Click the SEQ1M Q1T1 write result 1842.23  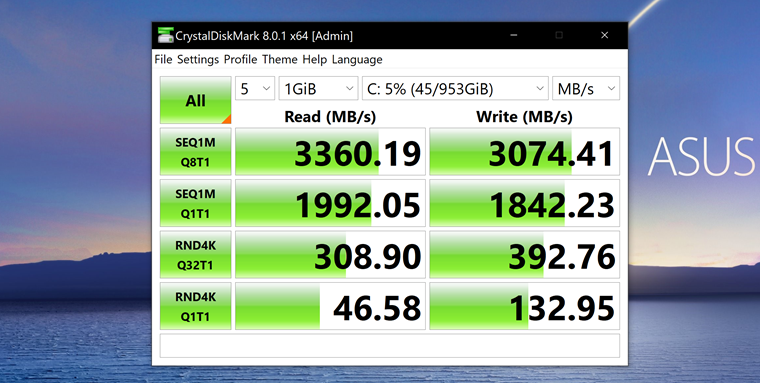point(524,203)
